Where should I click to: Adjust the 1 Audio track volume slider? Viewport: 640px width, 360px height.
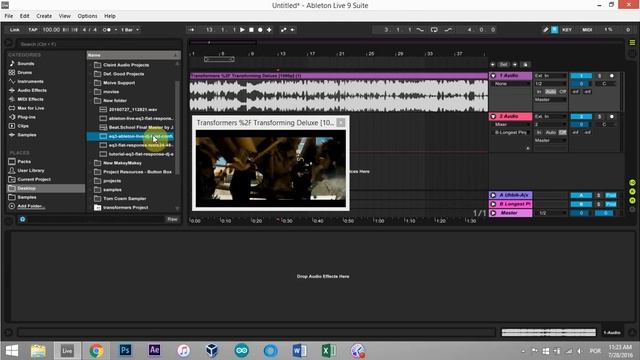point(581,84)
